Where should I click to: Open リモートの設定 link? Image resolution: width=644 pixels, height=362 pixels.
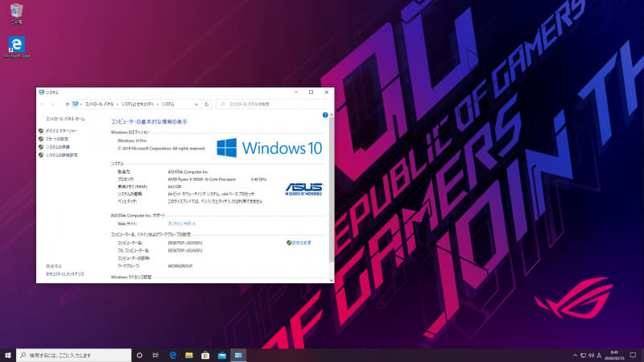point(57,139)
